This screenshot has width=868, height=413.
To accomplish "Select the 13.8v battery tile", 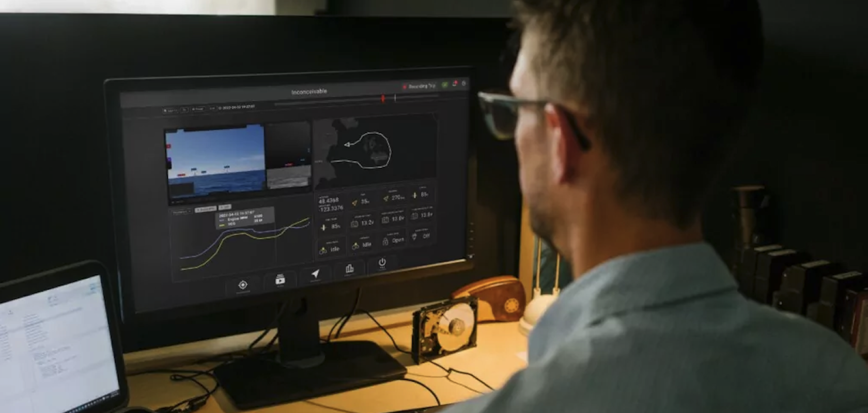I will pyautogui.click(x=422, y=214).
